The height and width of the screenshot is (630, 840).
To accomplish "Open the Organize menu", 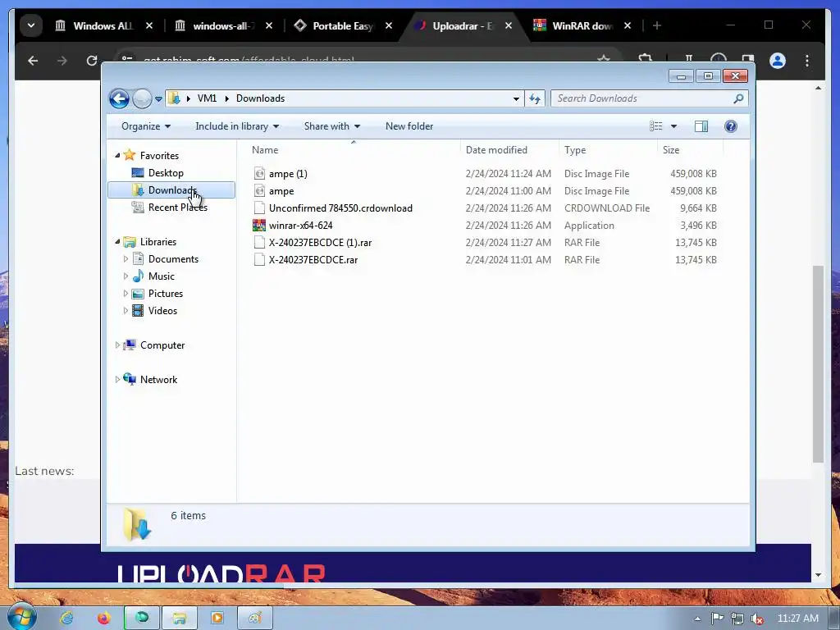I will pyautogui.click(x=146, y=126).
